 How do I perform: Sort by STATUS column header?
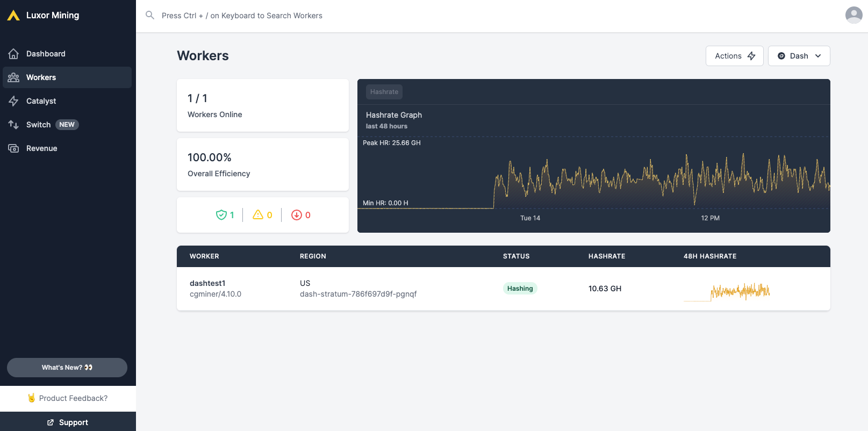pos(517,256)
